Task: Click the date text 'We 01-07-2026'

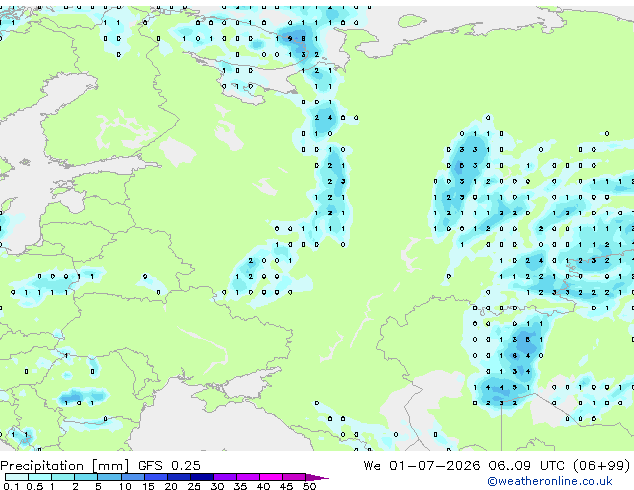Action: pos(422,465)
